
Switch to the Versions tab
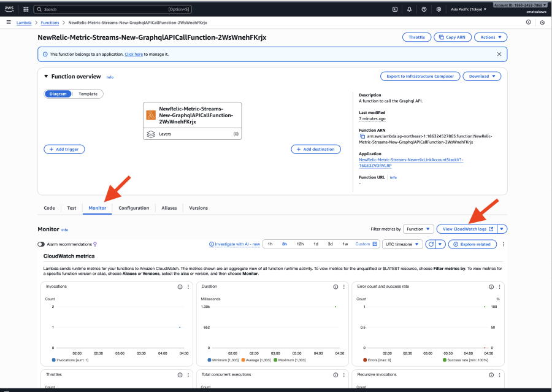(198, 208)
